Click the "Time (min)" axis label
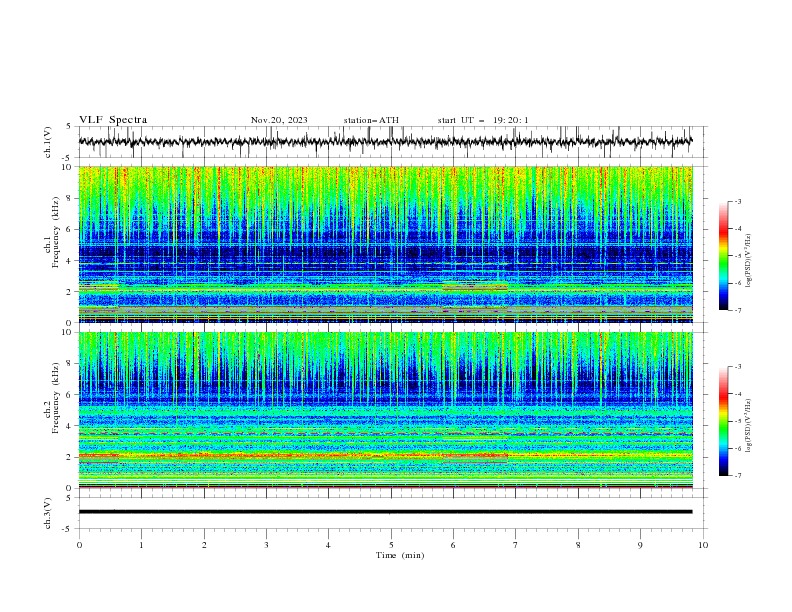Viewport: 792px width, 612px height. point(400,555)
